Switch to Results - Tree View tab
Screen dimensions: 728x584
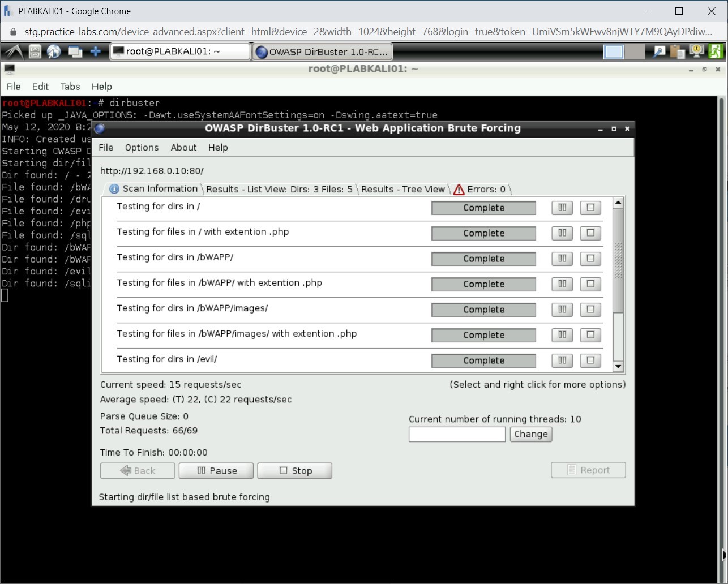pyautogui.click(x=402, y=190)
